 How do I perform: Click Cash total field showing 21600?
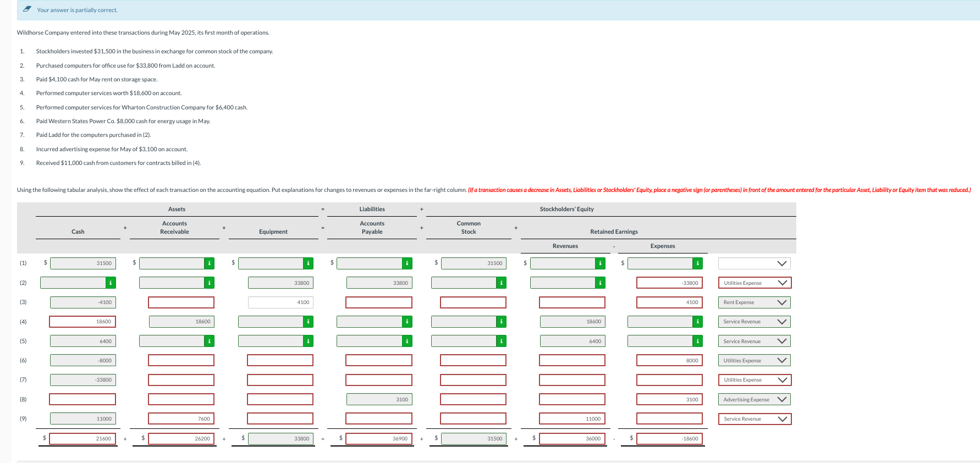pyautogui.click(x=82, y=439)
